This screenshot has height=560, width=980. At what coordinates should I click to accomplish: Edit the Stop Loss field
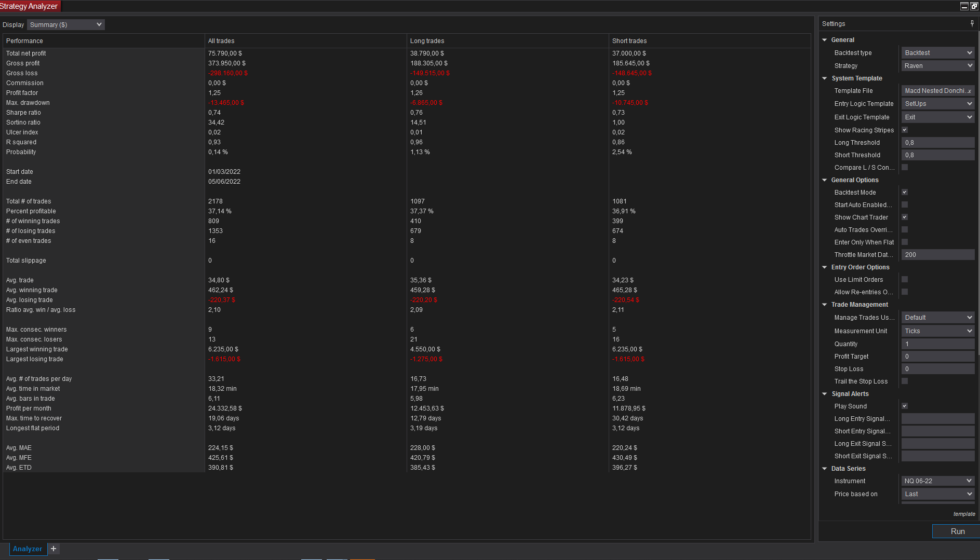[x=938, y=369]
